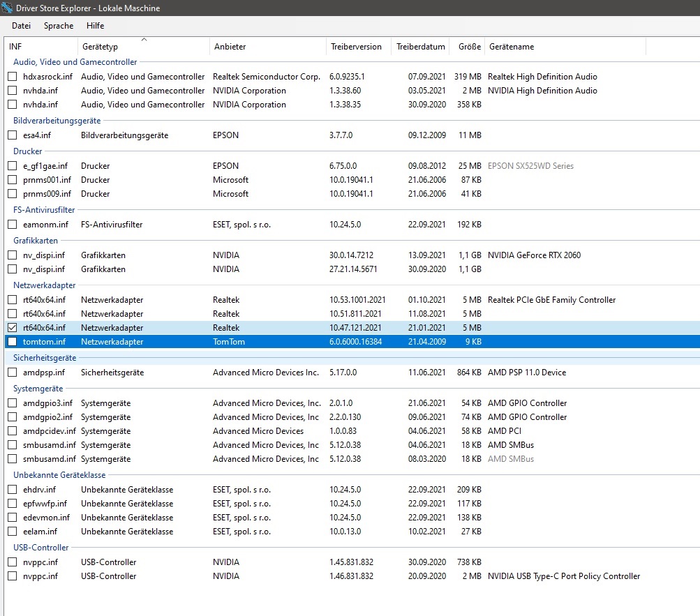Click the edevmon.inf file name
The image size is (700, 616).
pyautogui.click(x=47, y=518)
